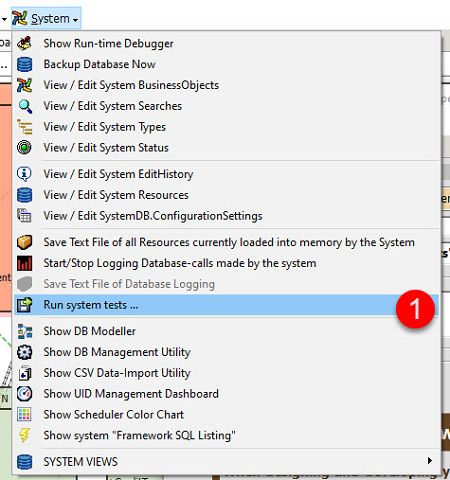This screenshot has width=450, height=480.
Task: Click the gear icon for DB Management Utility
Action: pyautogui.click(x=24, y=352)
